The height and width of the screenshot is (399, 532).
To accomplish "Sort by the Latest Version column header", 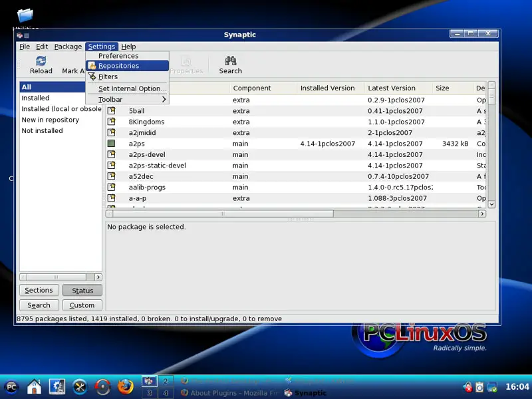I will (398, 88).
